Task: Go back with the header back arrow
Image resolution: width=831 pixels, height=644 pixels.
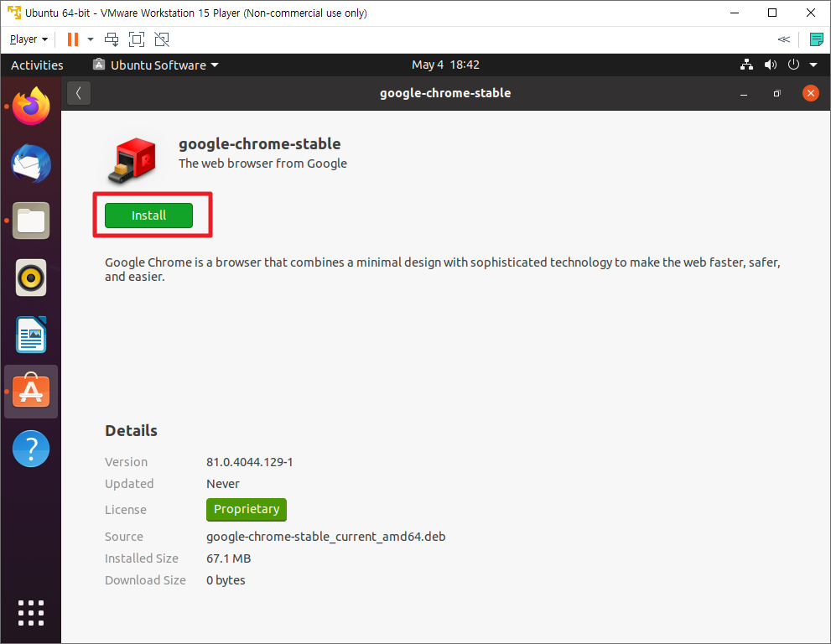Action: tap(79, 93)
